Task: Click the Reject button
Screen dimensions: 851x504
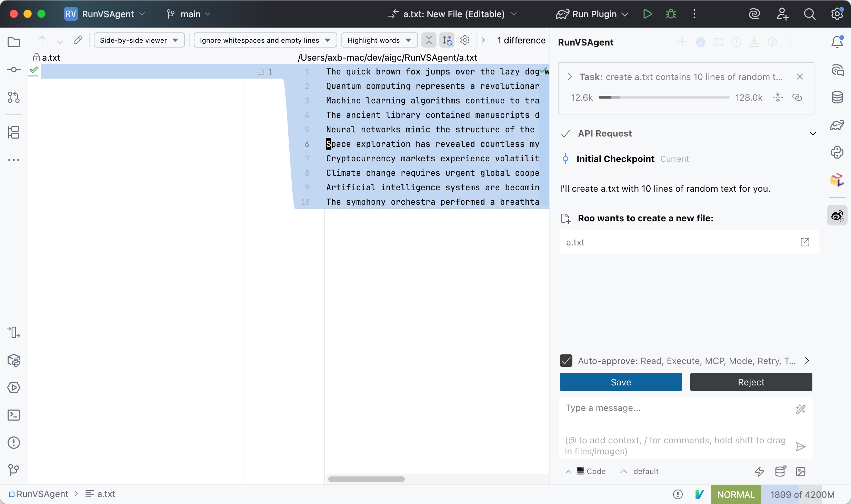Action: pos(751,382)
